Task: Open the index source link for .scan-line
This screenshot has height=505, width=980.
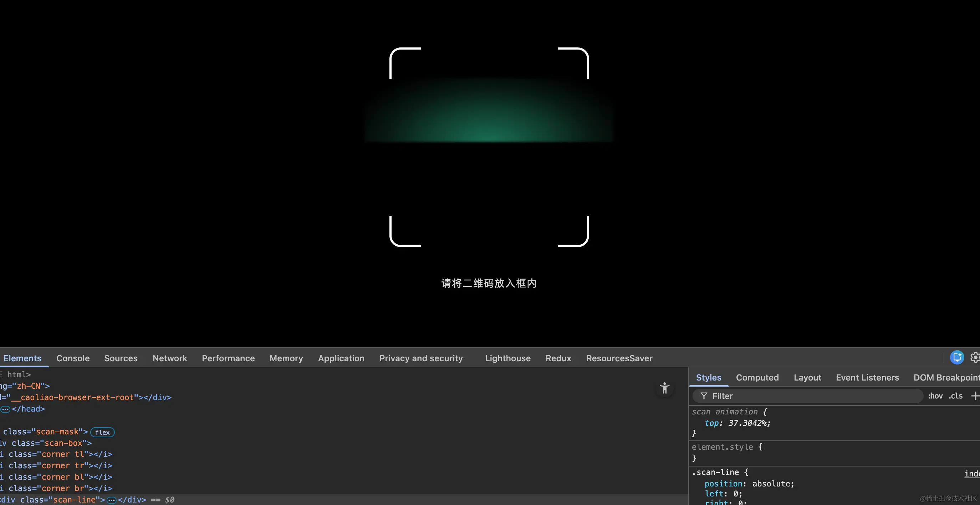Action: coord(972,473)
